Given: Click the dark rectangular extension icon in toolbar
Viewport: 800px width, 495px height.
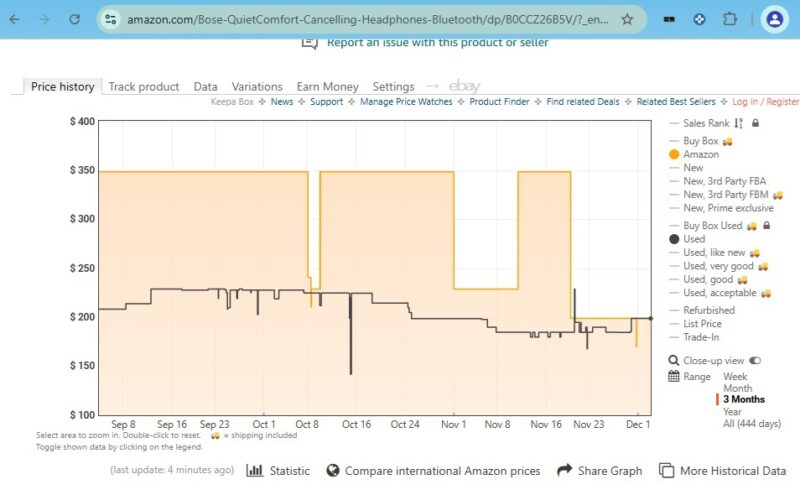Looking at the screenshot, I should pyautogui.click(x=669, y=19).
